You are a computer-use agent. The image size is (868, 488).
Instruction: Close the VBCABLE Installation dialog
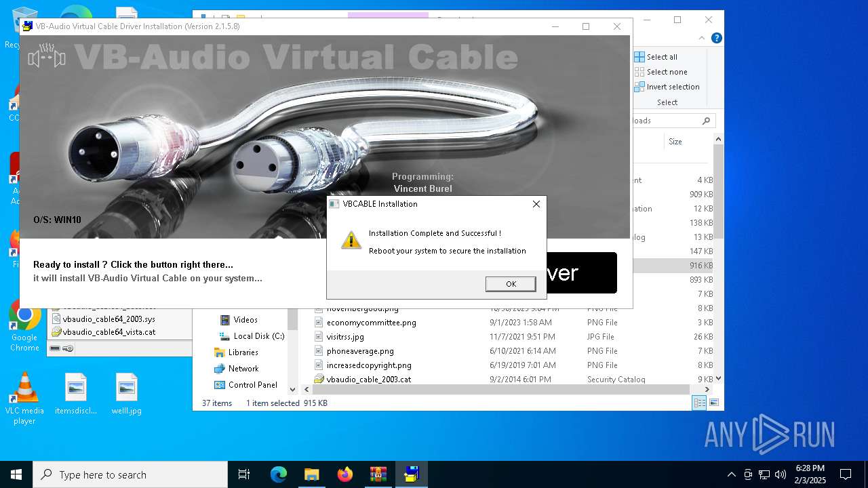(x=536, y=204)
